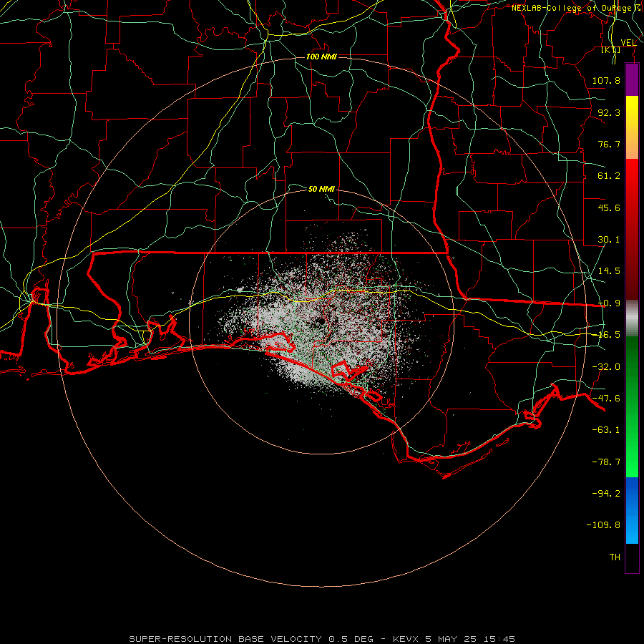Select the -32.0 legend value
The image size is (644, 644).
click(606, 367)
